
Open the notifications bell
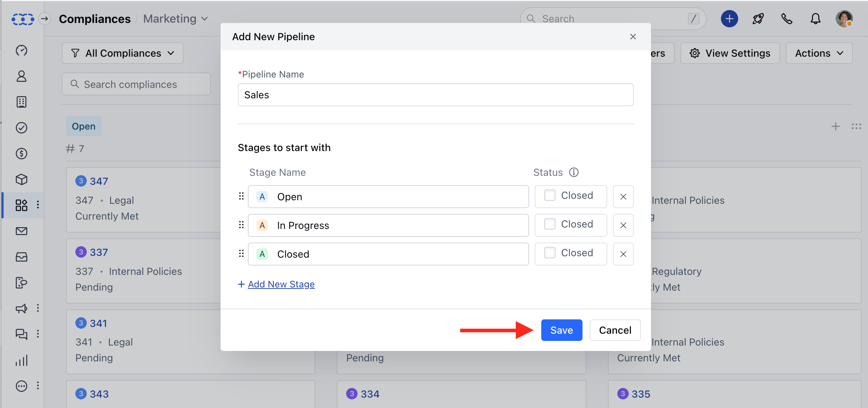[x=816, y=19]
